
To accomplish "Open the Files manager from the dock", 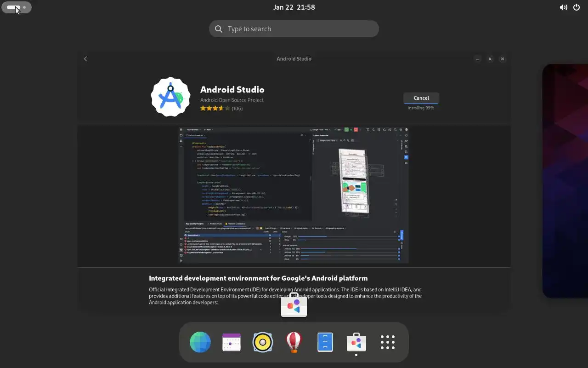I will (x=325, y=342).
